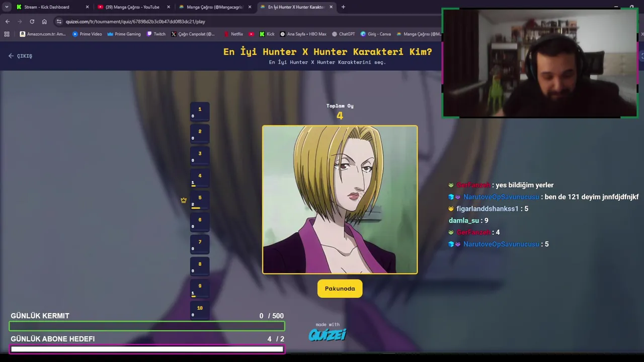The width and height of the screenshot is (644, 362).
Task: Switch to Manga Çağrısı (@Mangacagrisi) tab
Action: click(215, 7)
